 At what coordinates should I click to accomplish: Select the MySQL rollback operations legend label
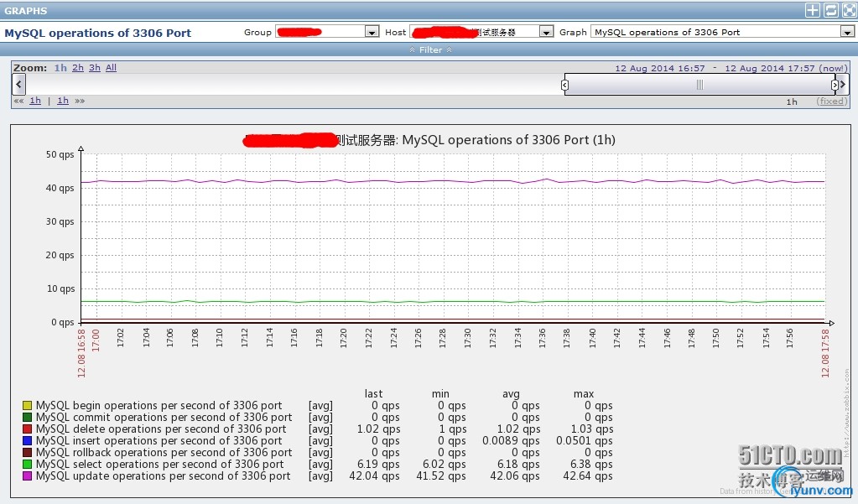click(164, 453)
